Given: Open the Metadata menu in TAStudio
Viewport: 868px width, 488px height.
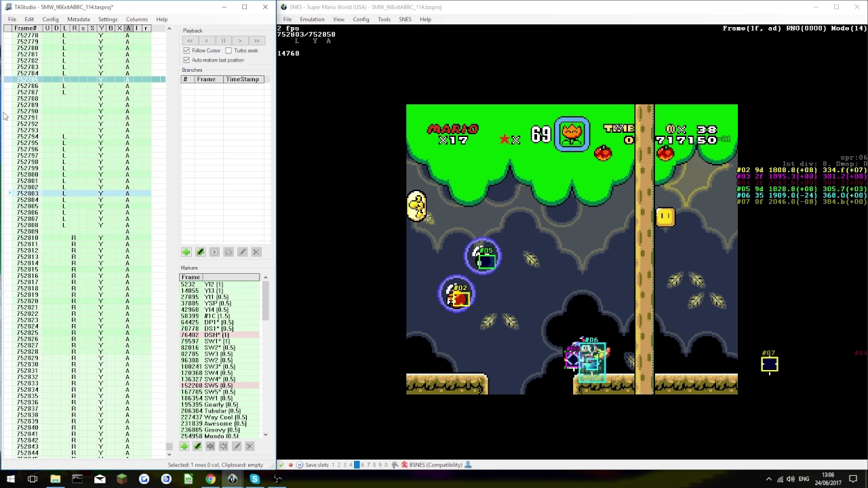Looking at the screenshot, I should coord(78,20).
